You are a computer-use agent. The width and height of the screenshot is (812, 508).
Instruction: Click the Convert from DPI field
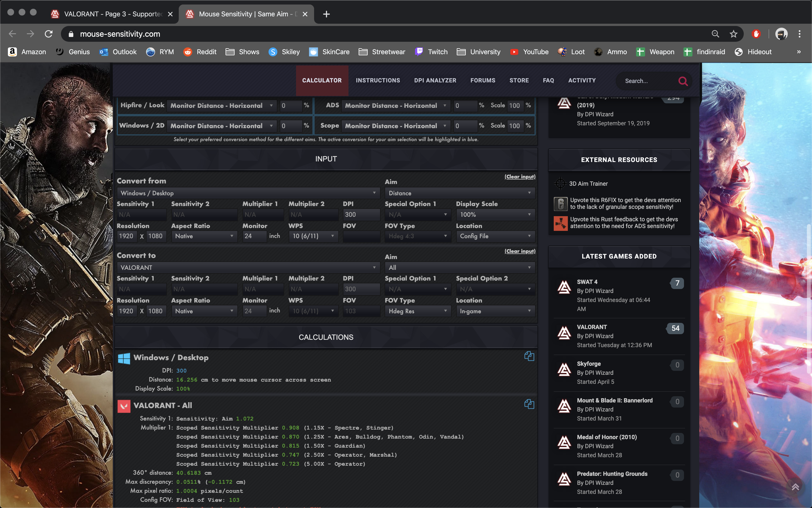[361, 215]
